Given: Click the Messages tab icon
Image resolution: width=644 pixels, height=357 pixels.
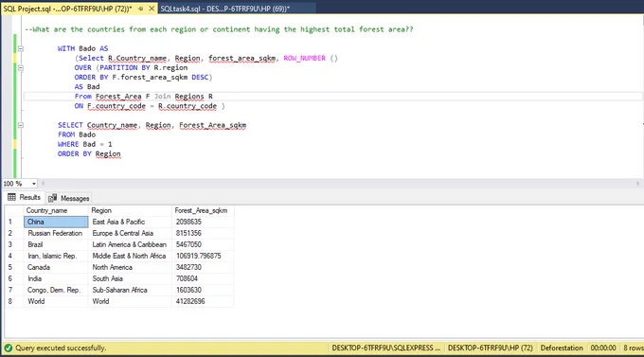Looking at the screenshot, I should coord(52,199).
